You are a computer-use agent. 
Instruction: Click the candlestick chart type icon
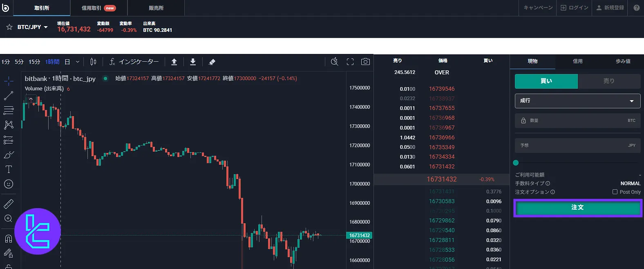pos(93,62)
